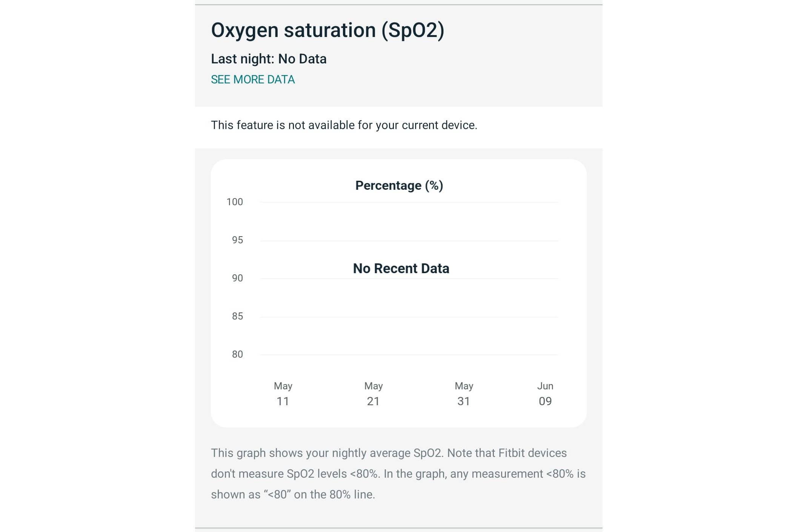Click the nightly average SpO2 description text
Image resolution: width=798 pixels, height=532 pixels.
[398, 474]
